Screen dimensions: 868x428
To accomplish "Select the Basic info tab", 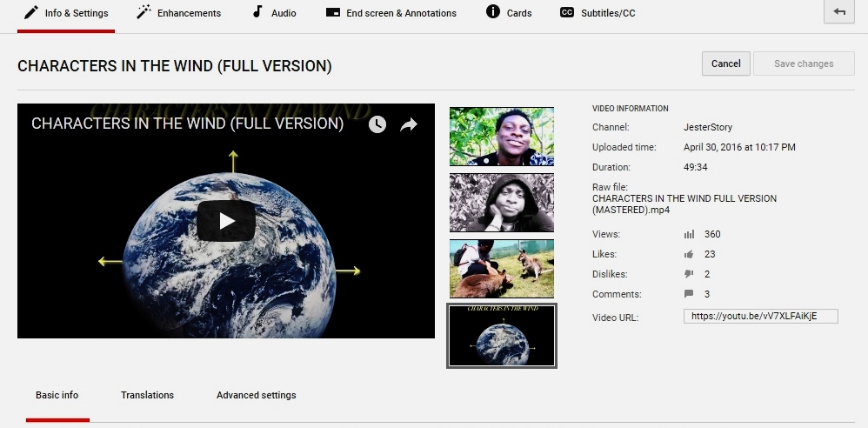I will tap(57, 395).
